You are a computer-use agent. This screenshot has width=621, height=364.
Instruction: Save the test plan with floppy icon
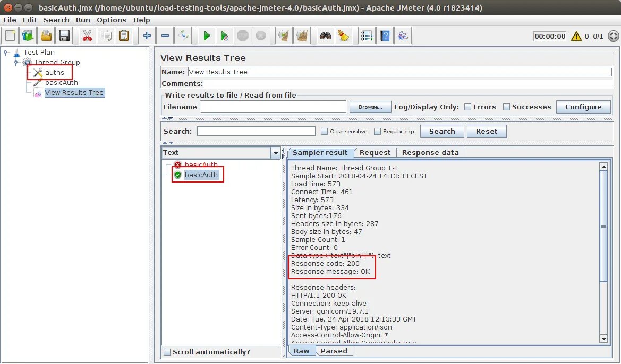64,36
